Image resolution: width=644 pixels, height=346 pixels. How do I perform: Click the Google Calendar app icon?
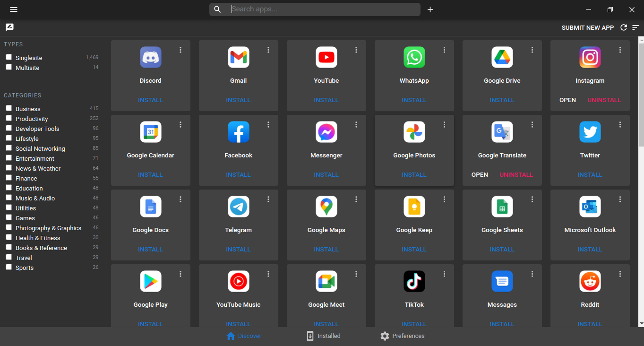[x=151, y=132]
